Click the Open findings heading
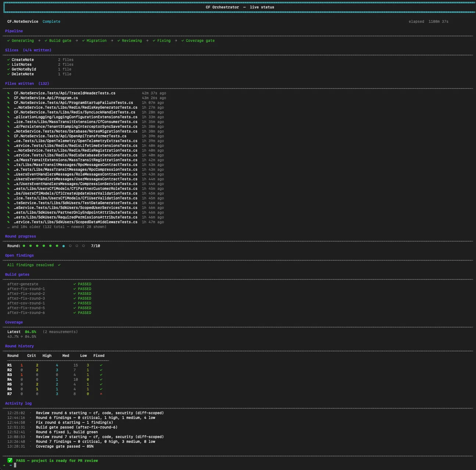 (x=19, y=256)
